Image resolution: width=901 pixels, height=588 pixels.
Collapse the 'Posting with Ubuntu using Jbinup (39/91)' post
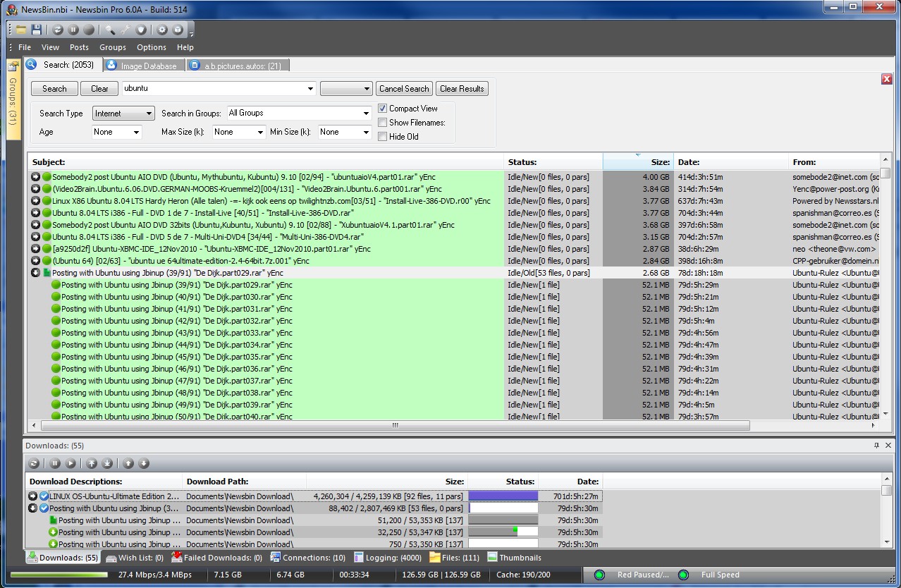tap(35, 273)
